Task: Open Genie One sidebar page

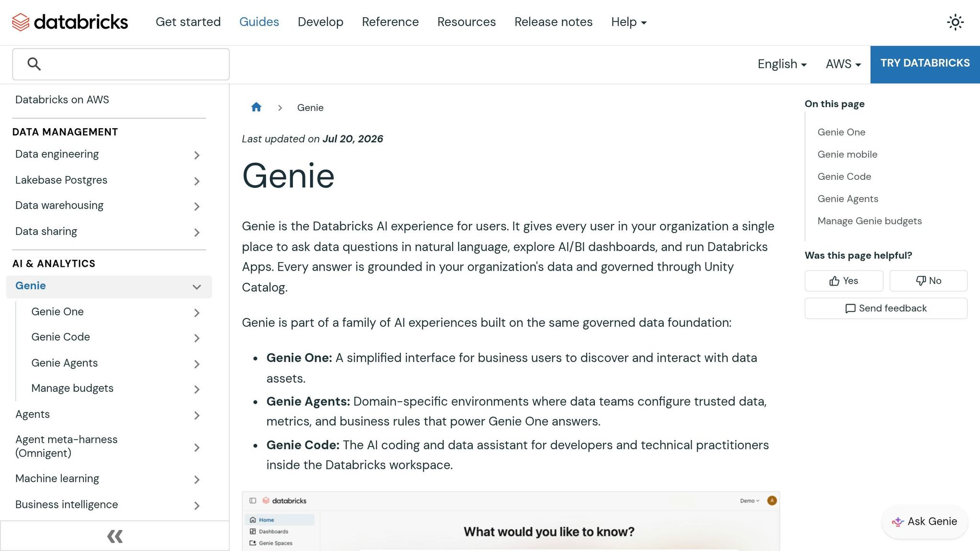Action: click(57, 311)
